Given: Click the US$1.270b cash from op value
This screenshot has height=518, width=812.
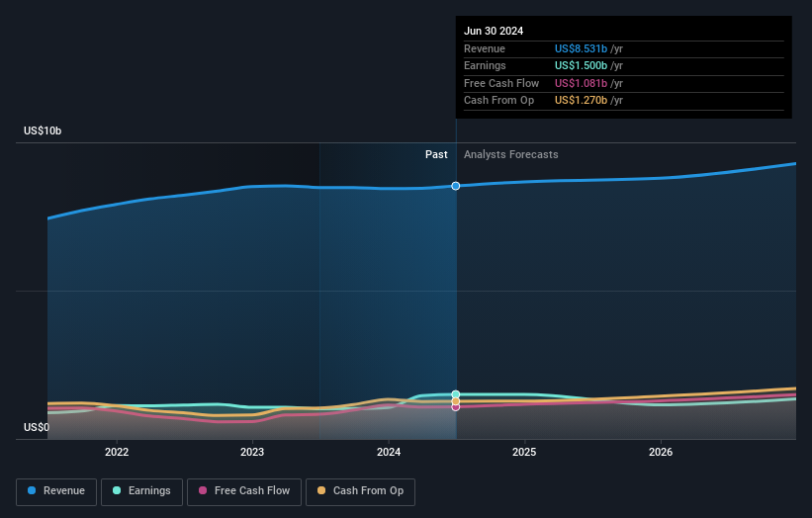Looking at the screenshot, I should point(581,101).
